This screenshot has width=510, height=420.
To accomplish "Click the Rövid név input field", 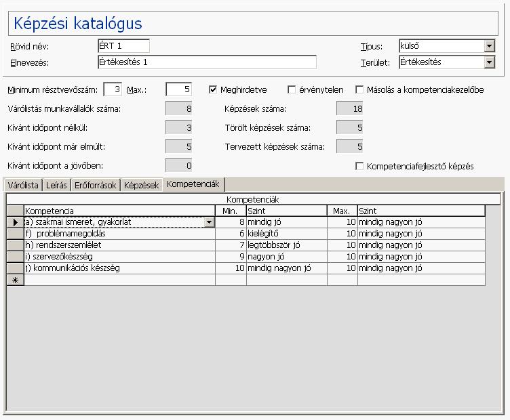I will pyautogui.click(x=123, y=46).
